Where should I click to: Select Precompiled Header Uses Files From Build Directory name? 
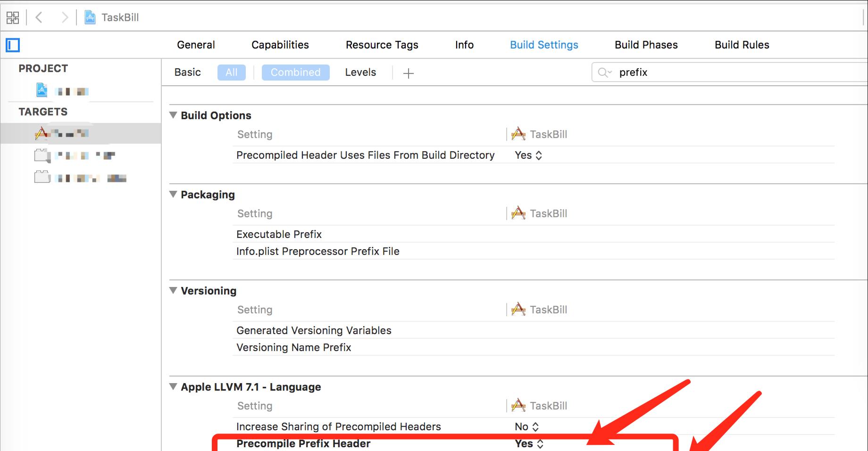coord(365,155)
